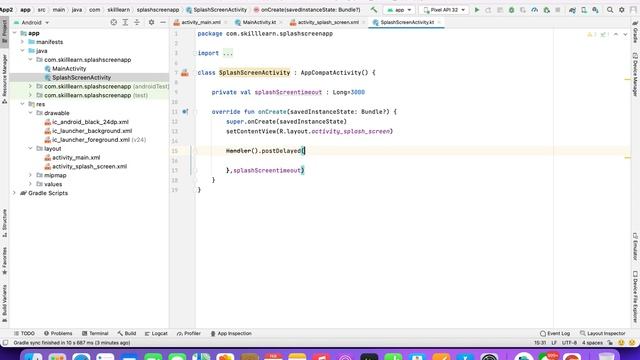The image size is (640, 360).
Task: Click Sync Project with Gradle Files icon
Action: coord(572,10)
